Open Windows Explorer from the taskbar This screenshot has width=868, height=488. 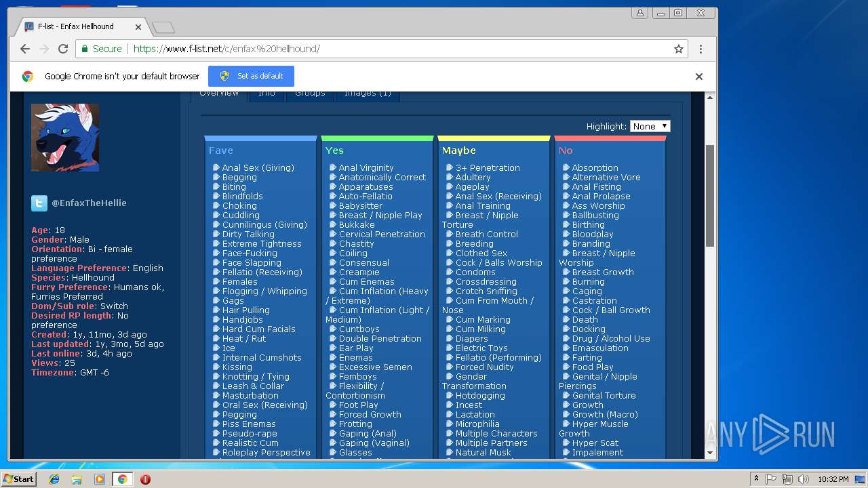(x=77, y=479)
